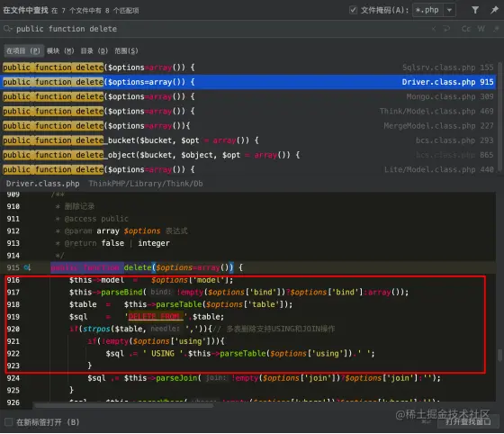Click the search magnifier icon
The height and width of the screenshot is (434, 504).
[x=8, y=29]
